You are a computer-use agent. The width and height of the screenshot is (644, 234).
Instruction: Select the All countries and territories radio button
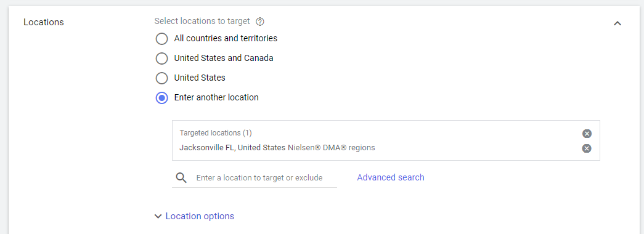click(162, 39)
